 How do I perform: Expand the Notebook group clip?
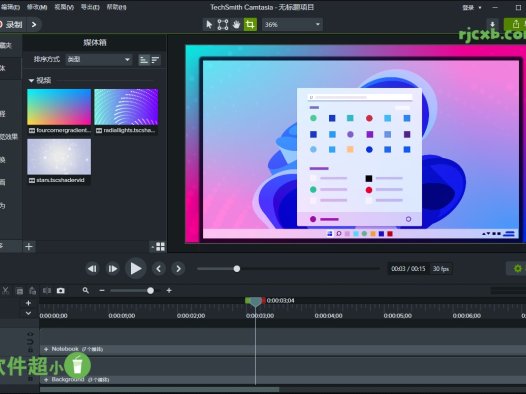(46, 349)
